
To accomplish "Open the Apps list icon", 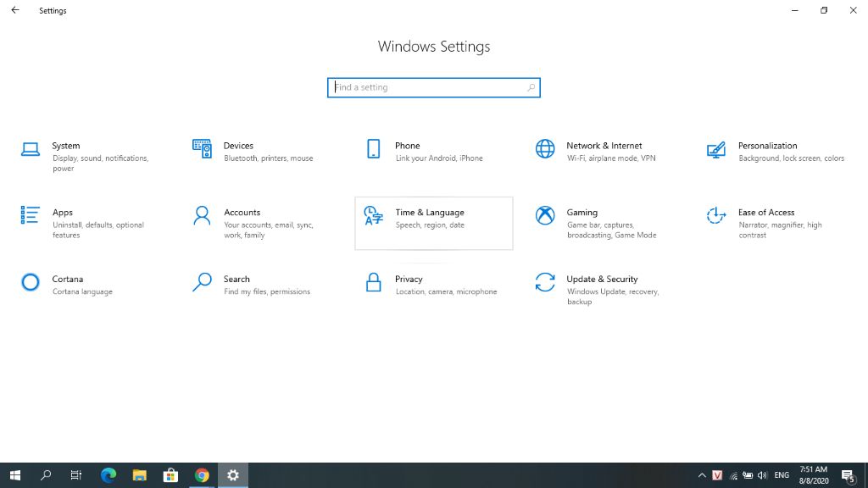I will (x=30, y=214).
